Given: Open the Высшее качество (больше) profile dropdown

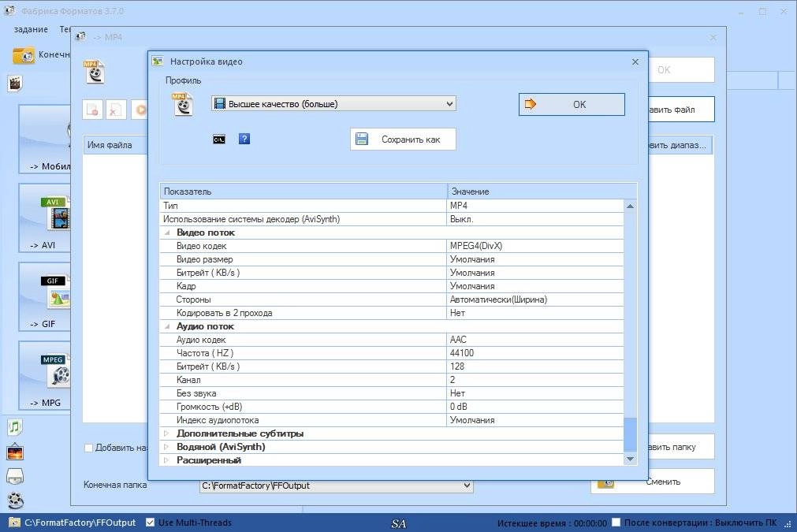Looking at the screenshot, I should pos(333,104).
